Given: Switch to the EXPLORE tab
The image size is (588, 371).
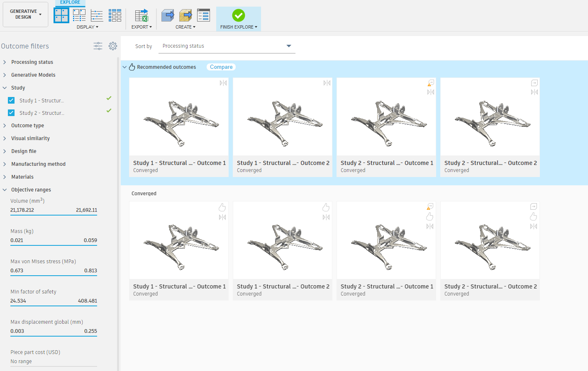Looking at the screenshot, I should coord(70,2).
